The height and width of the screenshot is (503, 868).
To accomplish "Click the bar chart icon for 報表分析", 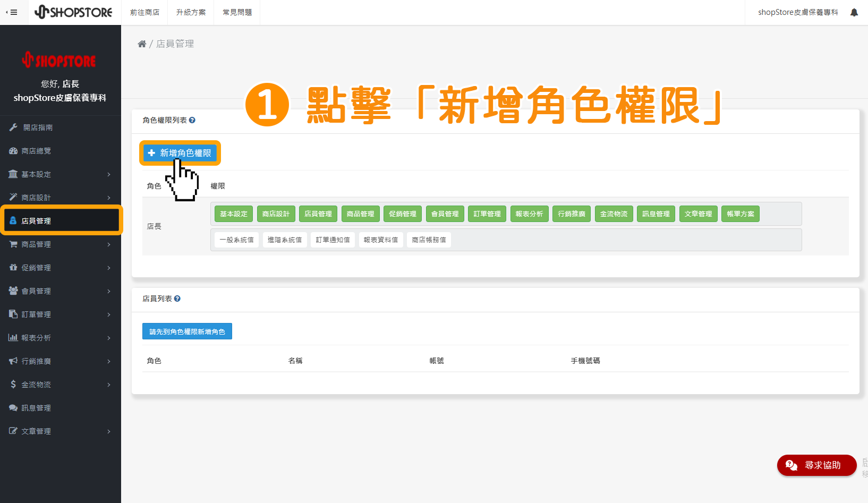I will click(x=13, y=337).
